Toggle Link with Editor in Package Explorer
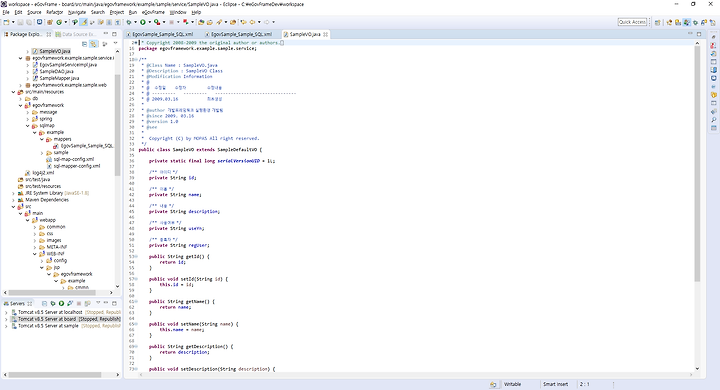 (x=93, y=44)
